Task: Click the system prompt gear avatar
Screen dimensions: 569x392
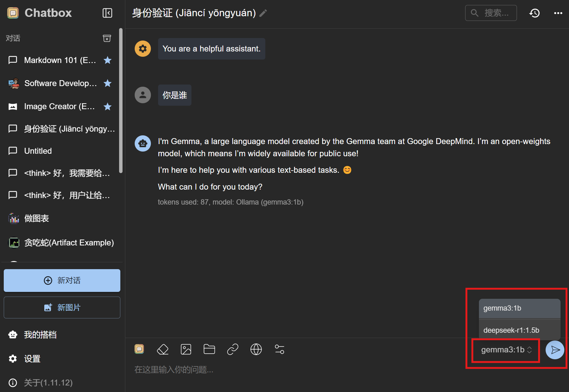Action: click(x=143, y=49)
